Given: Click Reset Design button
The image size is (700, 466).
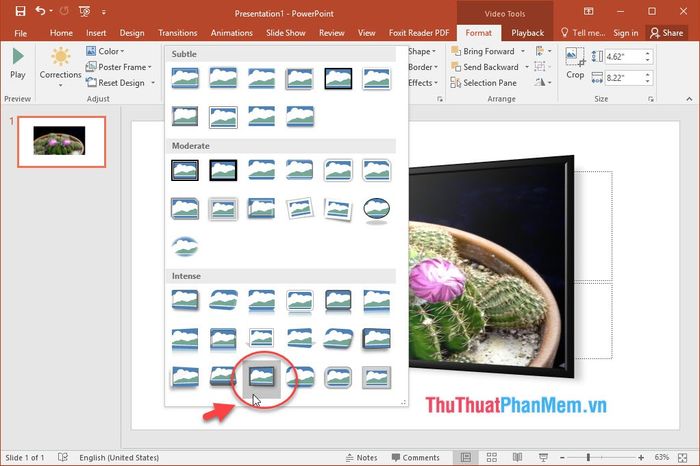Looking at the screenshot, I should 116,83.
